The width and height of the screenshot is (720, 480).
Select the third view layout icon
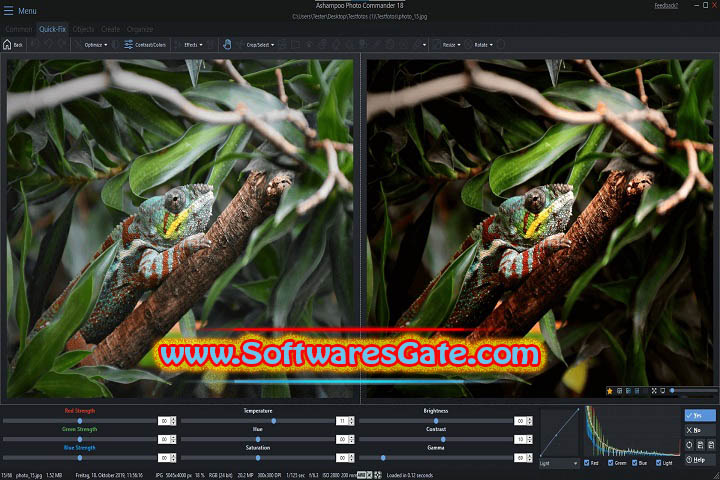coord(637,391)
